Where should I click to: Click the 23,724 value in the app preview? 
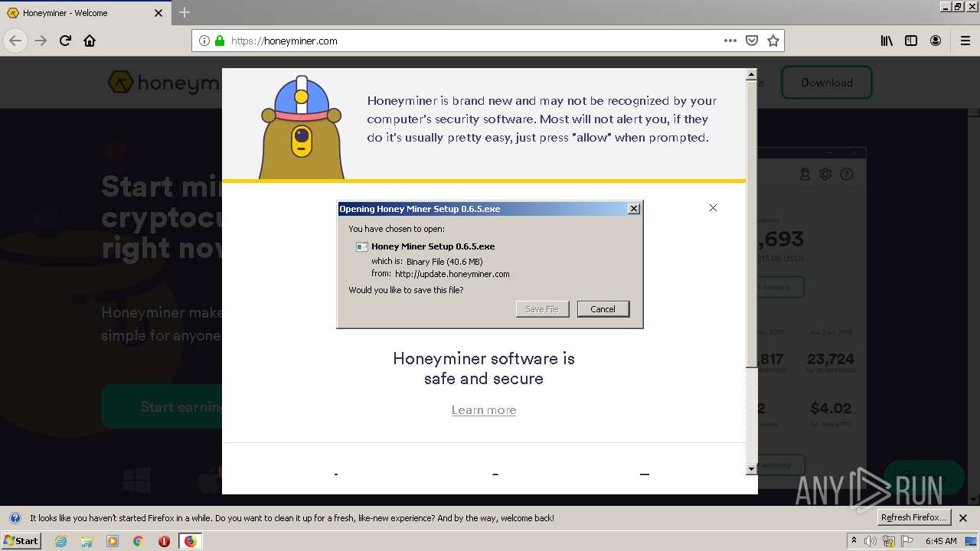coord(831,359)
